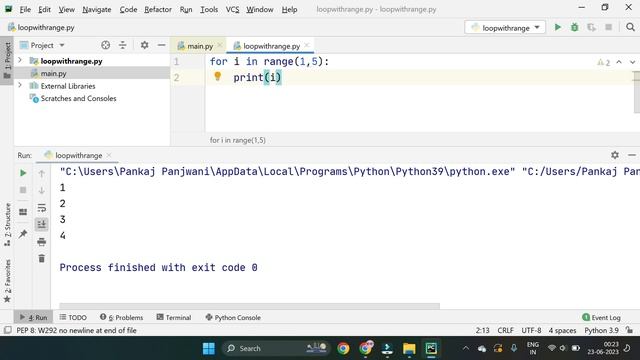Open the TODO tool window

[73, 317]
